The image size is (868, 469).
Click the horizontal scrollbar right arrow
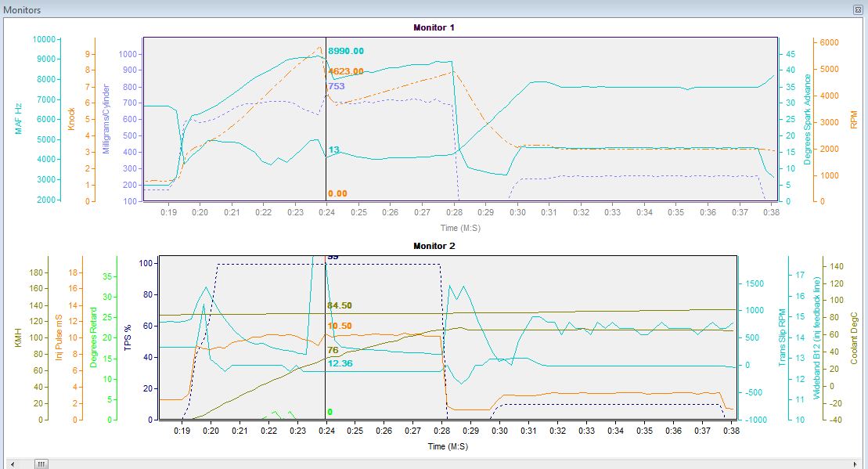(855, 464)
